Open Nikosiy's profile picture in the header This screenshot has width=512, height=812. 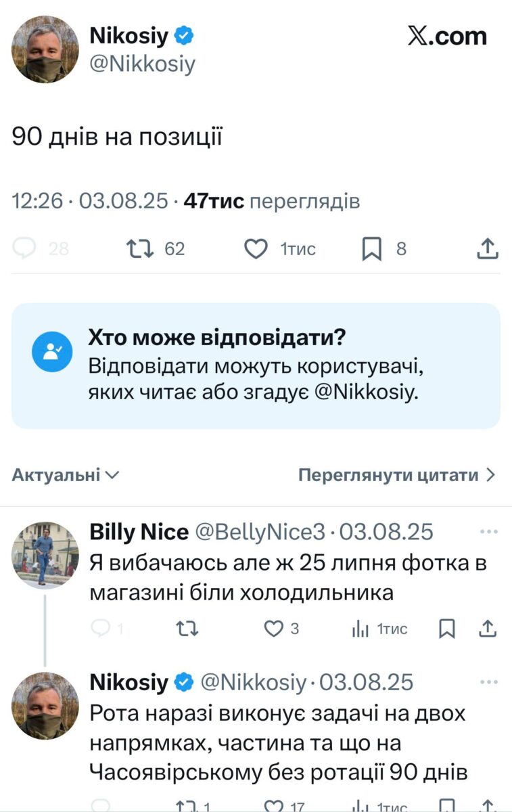45,49
